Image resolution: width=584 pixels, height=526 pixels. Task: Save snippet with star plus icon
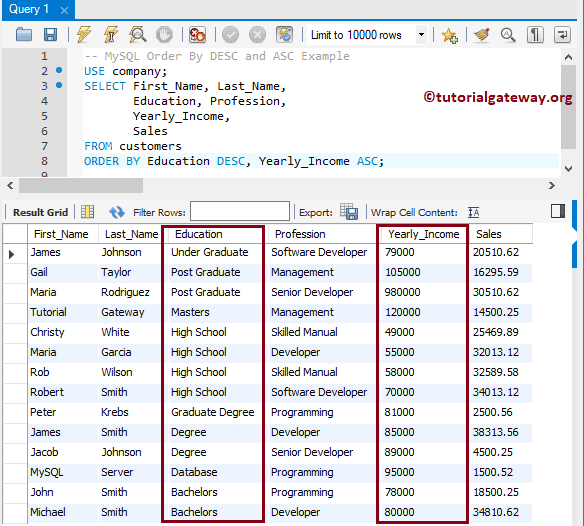click(449, 35)
